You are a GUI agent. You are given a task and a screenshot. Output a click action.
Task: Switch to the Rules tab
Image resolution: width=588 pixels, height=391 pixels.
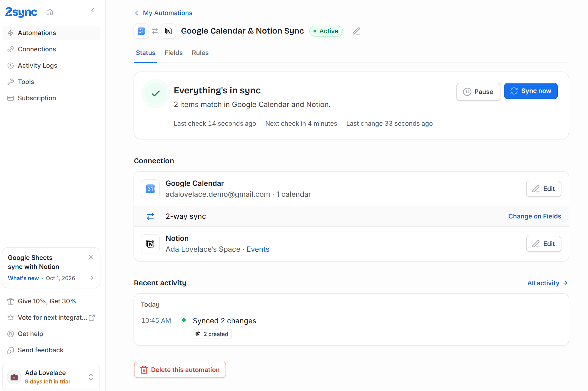(200, 53)
